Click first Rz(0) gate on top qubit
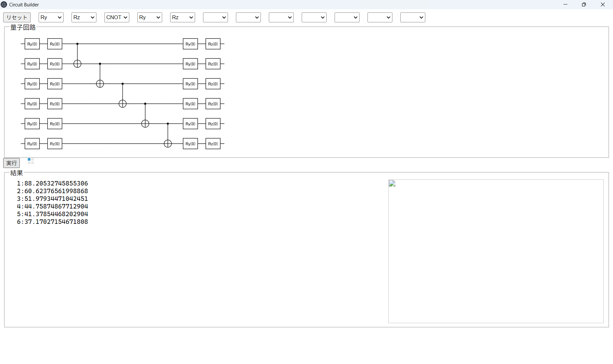This screenshot has height=364, width=613. pos(55,44)
